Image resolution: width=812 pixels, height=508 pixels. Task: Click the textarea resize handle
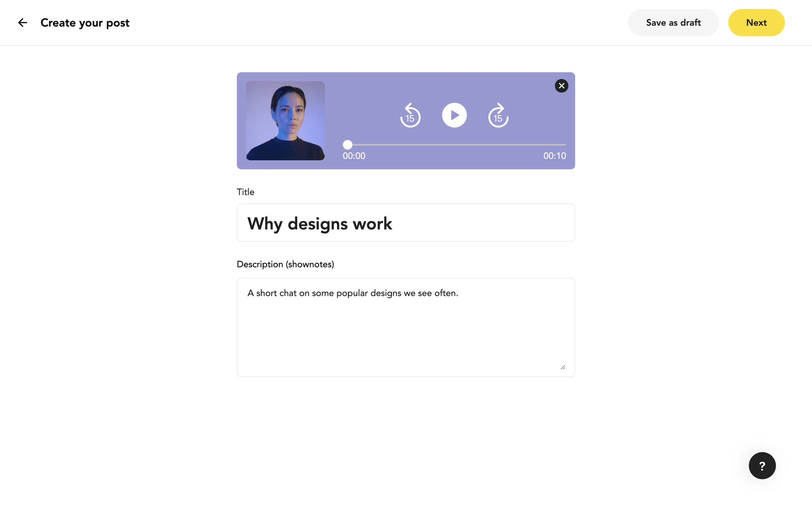point(563,367)
